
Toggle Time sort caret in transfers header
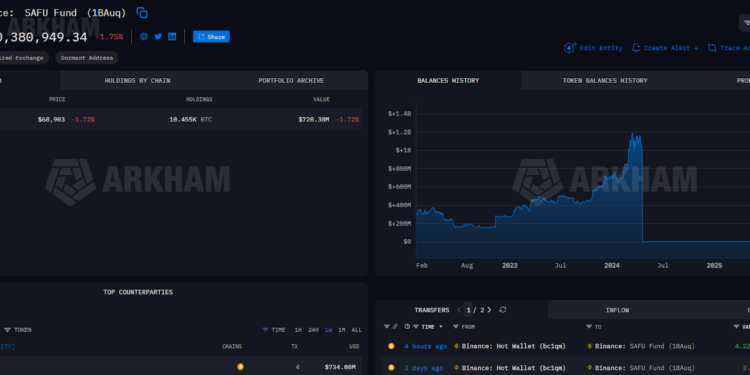tap(441, 327)
